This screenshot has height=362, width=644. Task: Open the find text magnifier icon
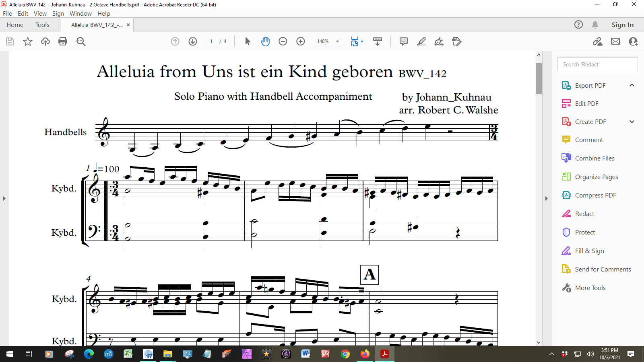pyautogui.click(x=81, y=41)
